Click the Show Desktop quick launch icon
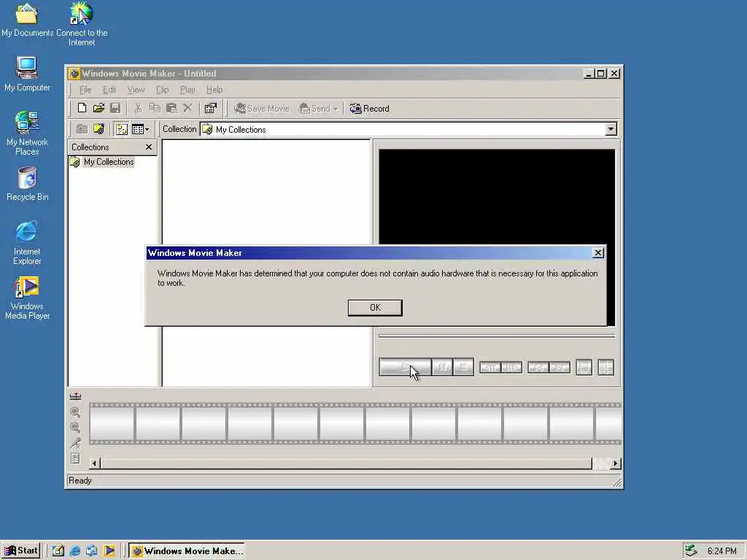This screenshot has height=560, width=747. click(58, 551)
